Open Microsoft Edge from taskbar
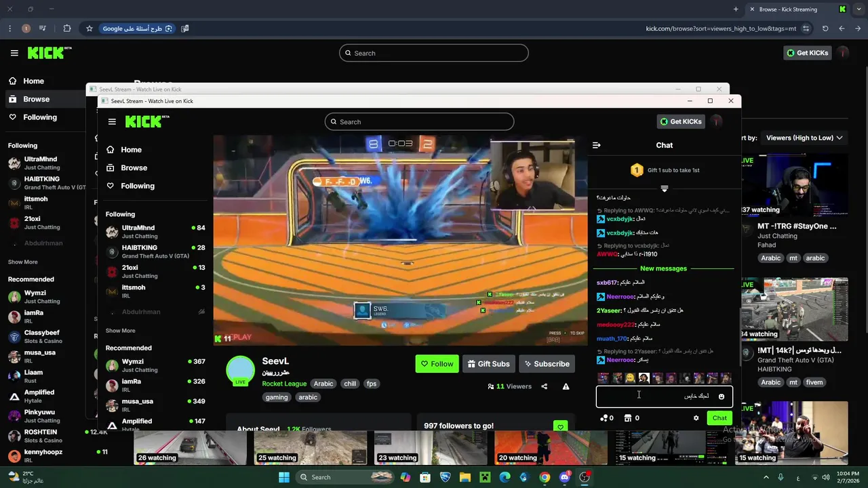Viewport: 868px width, 488px height. point(505,477)
